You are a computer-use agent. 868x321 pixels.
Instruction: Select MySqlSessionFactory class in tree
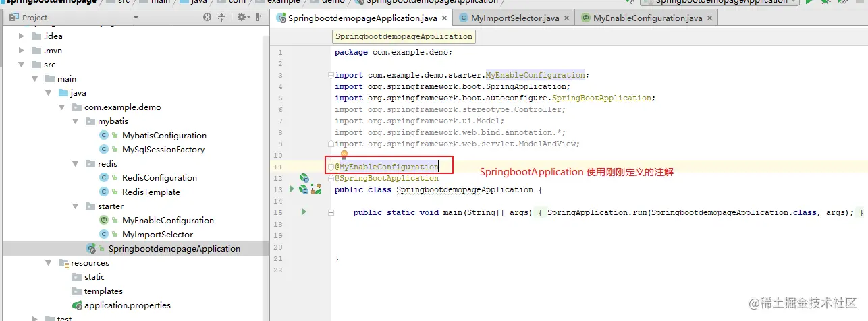click(x=163, y=150)
